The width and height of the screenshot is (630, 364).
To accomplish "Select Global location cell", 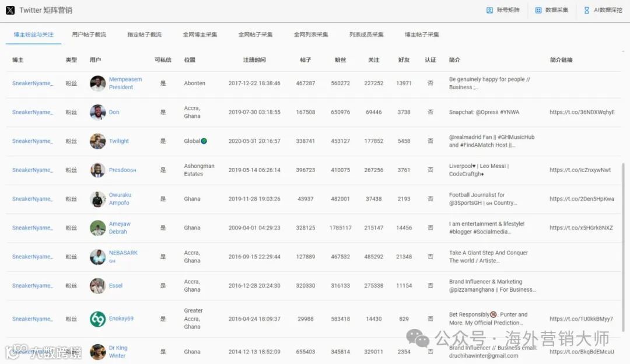I will [195, 141].
